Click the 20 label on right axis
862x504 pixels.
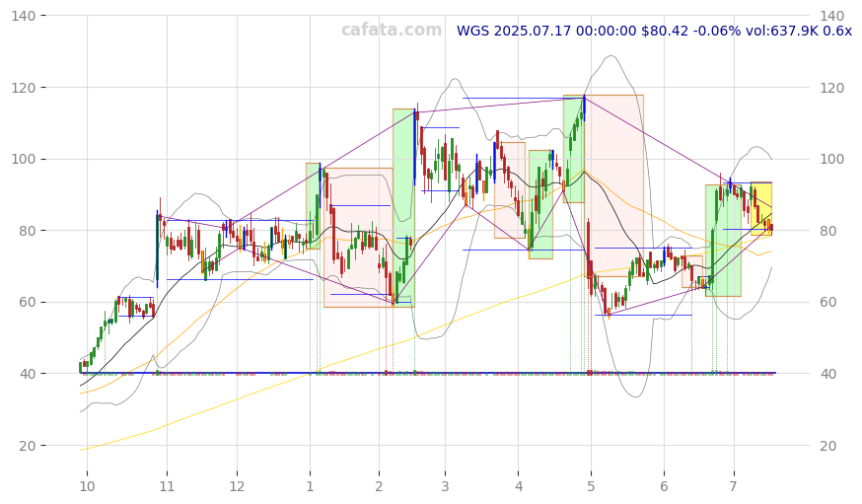(827, 446)
